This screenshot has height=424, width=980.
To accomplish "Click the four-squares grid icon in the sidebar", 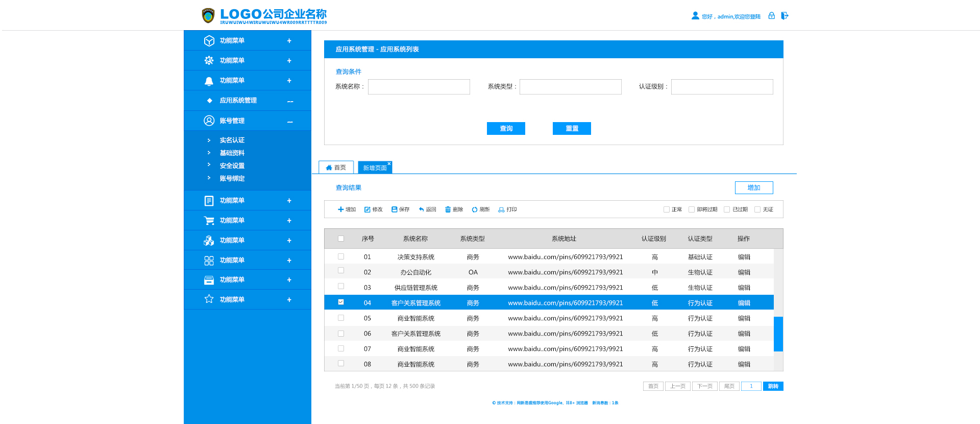I will (x=209, y=261).
